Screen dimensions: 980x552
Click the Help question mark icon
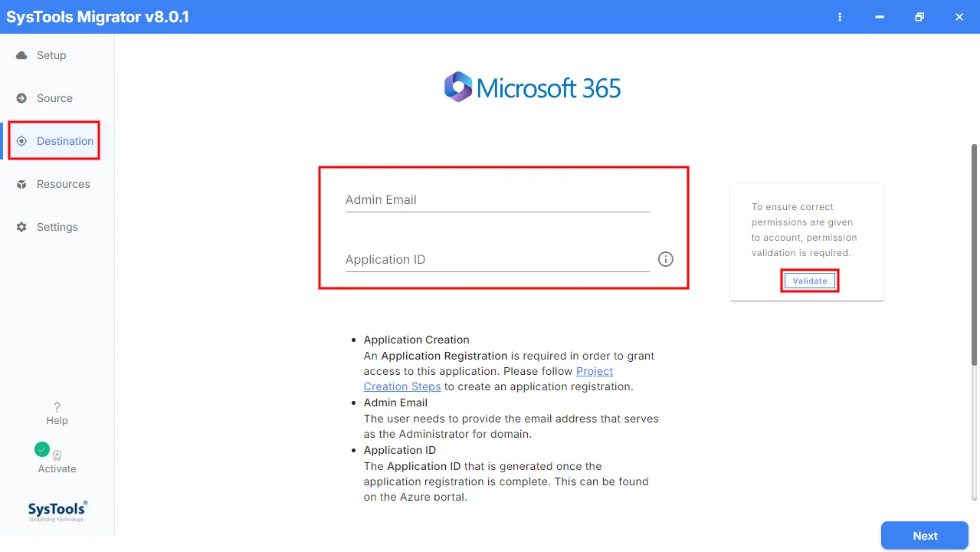click(57, 407)
